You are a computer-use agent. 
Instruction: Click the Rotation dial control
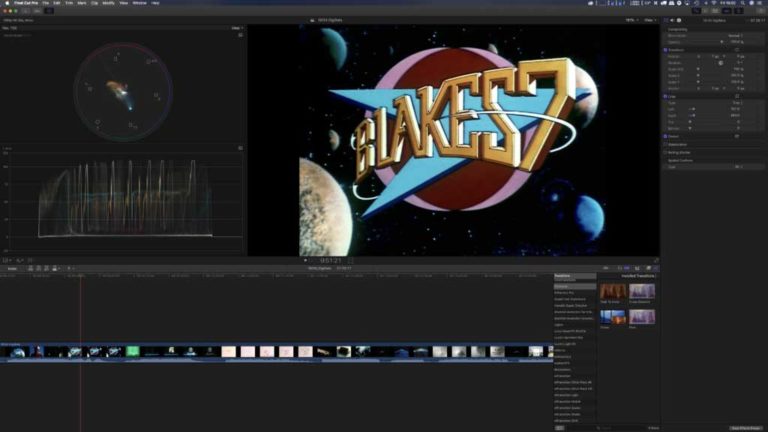[x=720, y=63]
